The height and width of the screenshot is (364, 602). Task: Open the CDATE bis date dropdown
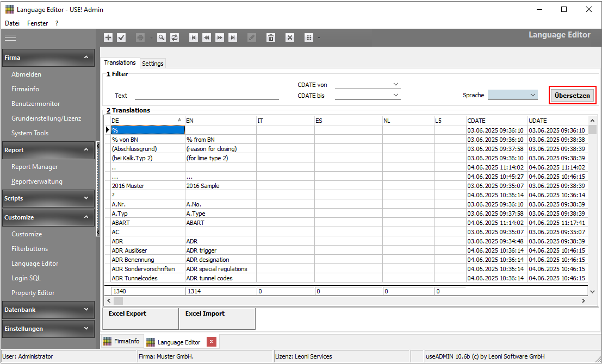pos(396,95)
